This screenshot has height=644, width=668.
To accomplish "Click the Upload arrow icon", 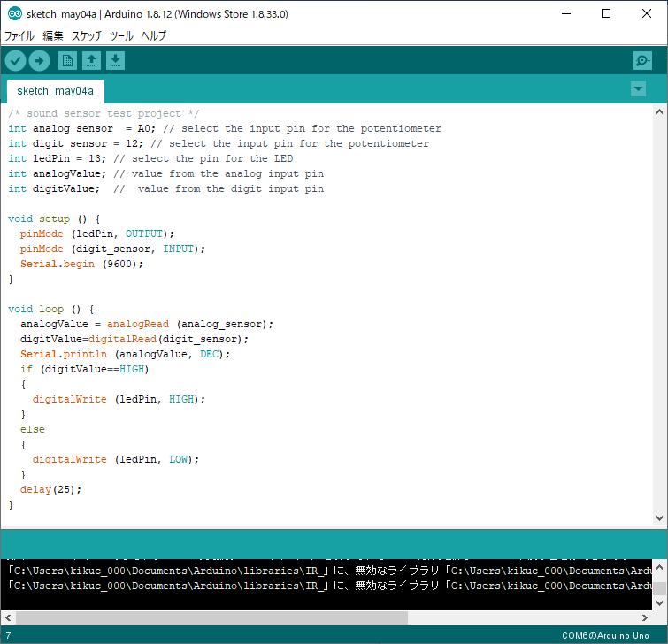I will point(39,60).
